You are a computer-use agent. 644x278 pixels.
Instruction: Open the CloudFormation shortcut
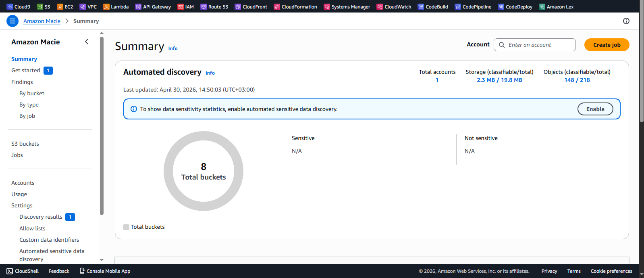[295, 6]
